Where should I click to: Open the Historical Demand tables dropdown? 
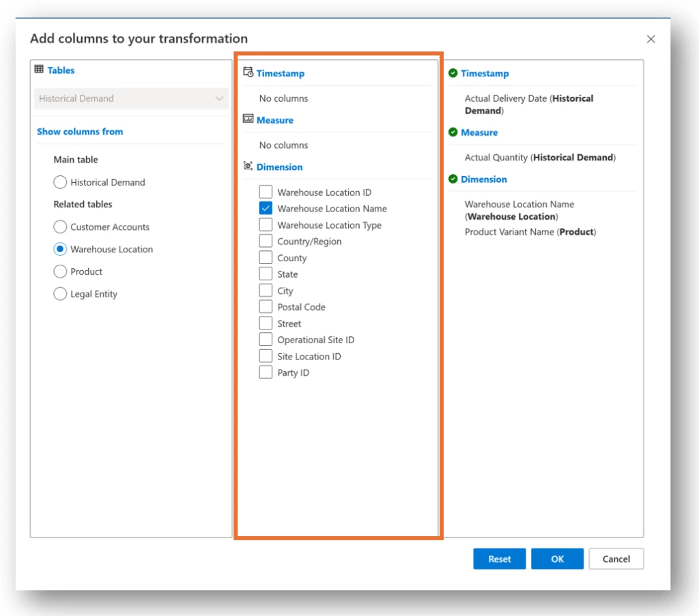pyautogui.click(x=131, y=98)
